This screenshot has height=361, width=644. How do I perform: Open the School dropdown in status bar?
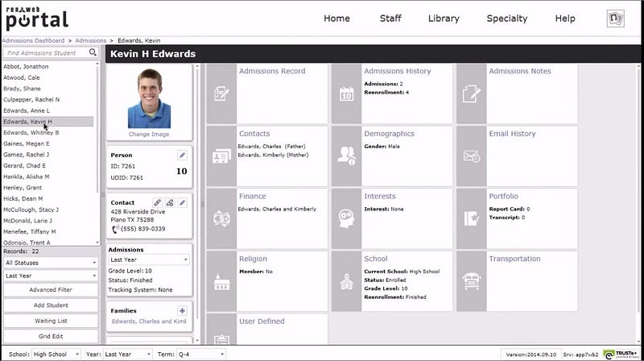point(56,354)
